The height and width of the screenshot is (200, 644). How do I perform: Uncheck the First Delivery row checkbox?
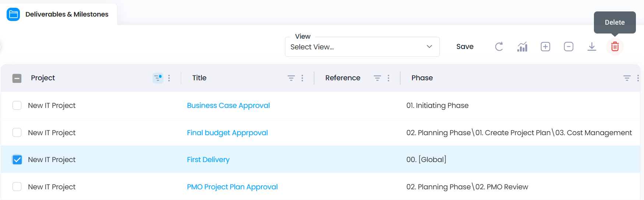[17, 159]
